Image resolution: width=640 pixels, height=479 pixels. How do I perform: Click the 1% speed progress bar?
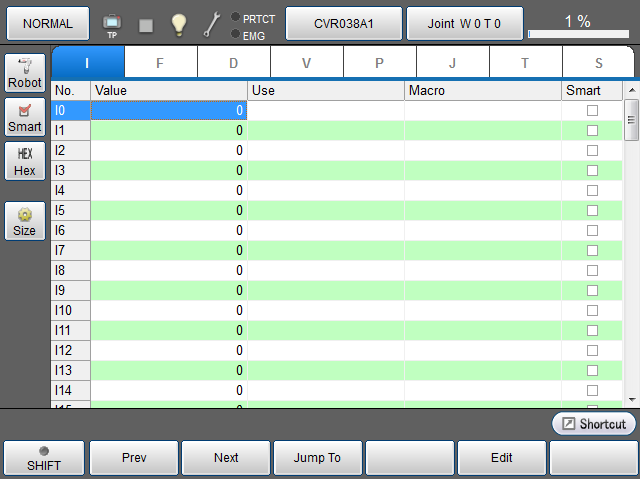pos(576,34)
